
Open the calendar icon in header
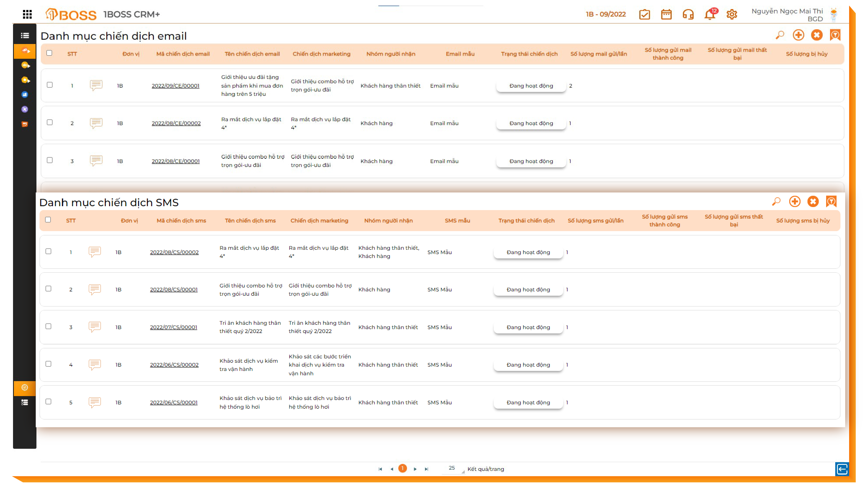(x=666, y=15)
